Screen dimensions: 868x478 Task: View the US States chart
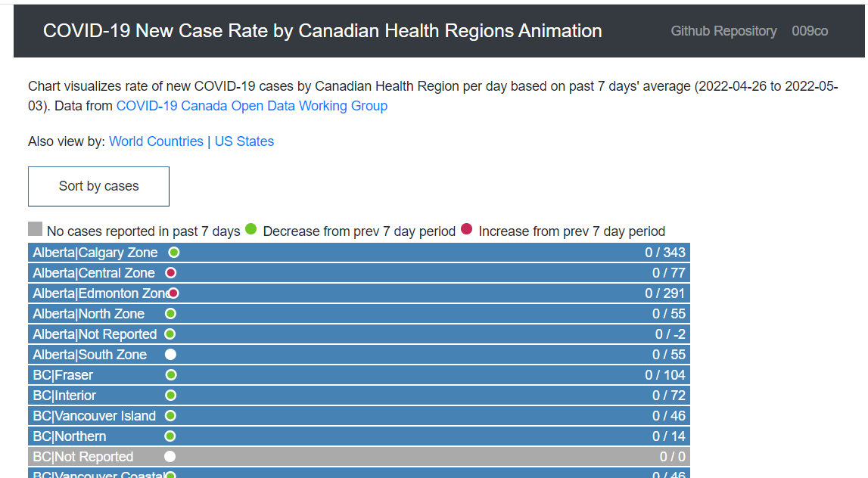pos(244,141)
